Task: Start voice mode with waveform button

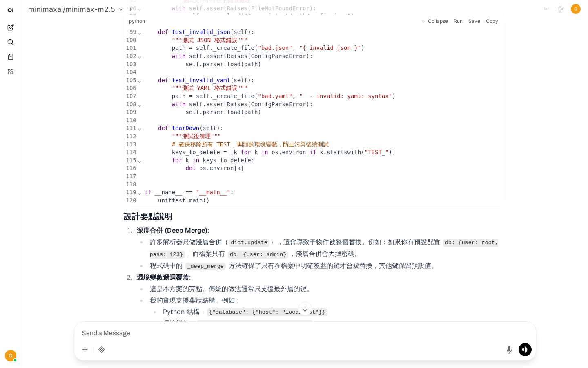Action: tap(525, 350)
